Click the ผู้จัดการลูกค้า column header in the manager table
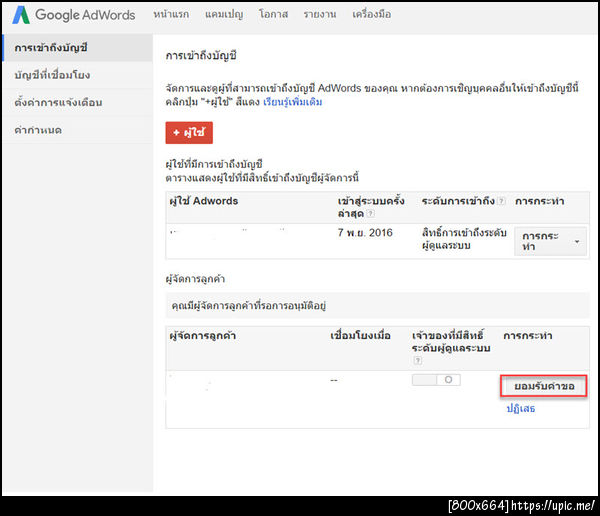Viewport: 600px width, 516px height. (x=203, y=336)
